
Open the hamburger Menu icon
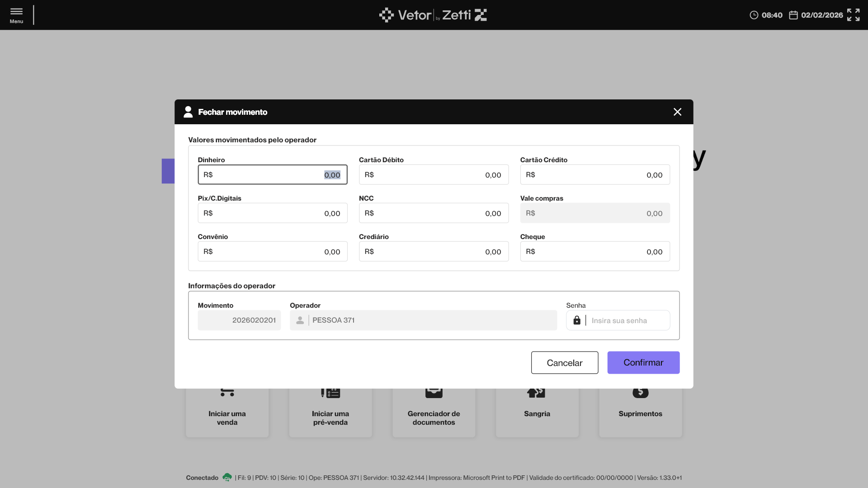(16, 12)
